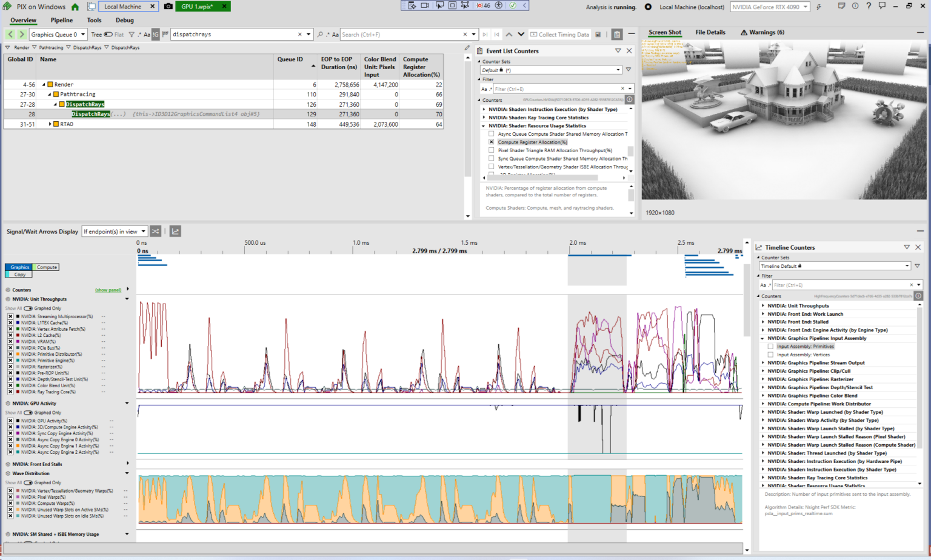Screen dimensions: 931x560
Task: Uncheck Compute Register Allocation(%) counter
Action: click(492, 142)
